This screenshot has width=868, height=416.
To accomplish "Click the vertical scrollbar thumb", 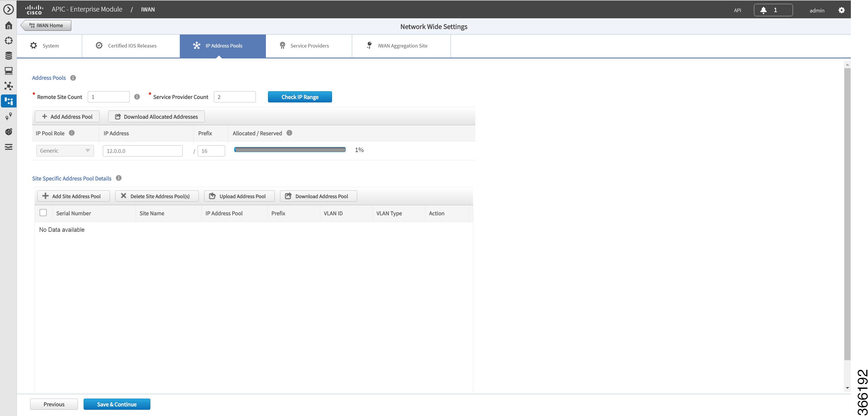I will (847, 214).
